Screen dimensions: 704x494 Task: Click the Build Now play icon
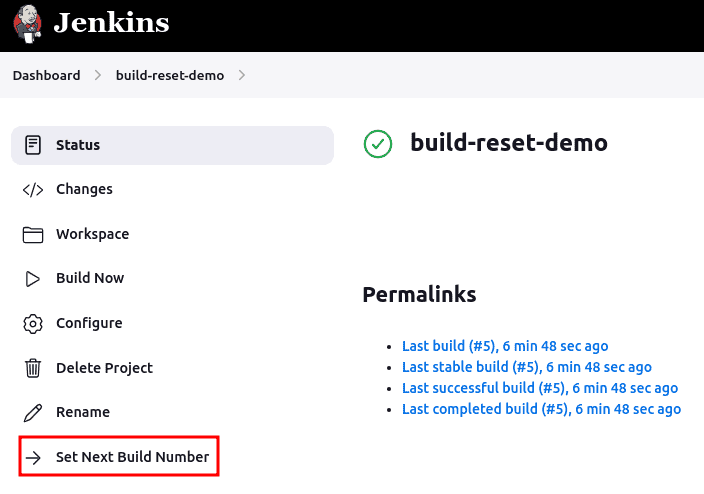32,279
